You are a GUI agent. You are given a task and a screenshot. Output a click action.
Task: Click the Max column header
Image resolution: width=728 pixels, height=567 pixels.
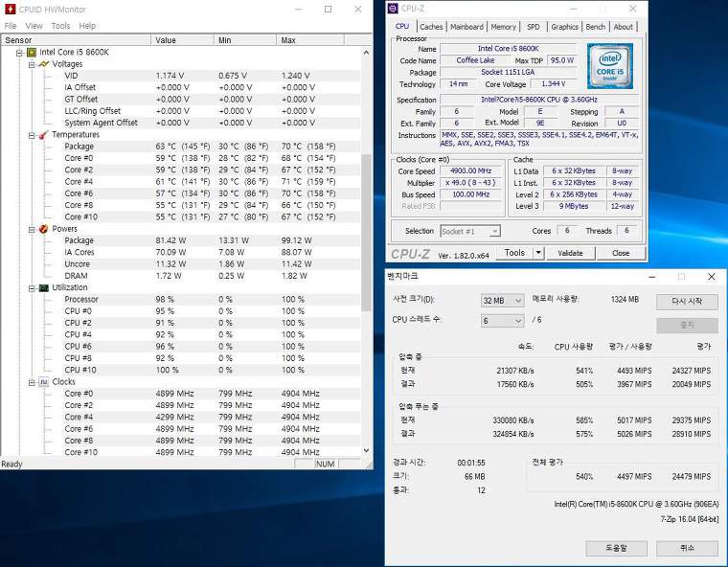[310, 40]
